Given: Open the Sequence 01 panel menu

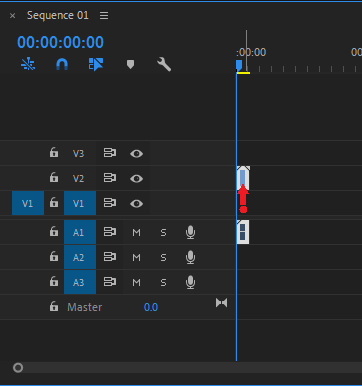Looking at the screenshot, I should [104, 16].
